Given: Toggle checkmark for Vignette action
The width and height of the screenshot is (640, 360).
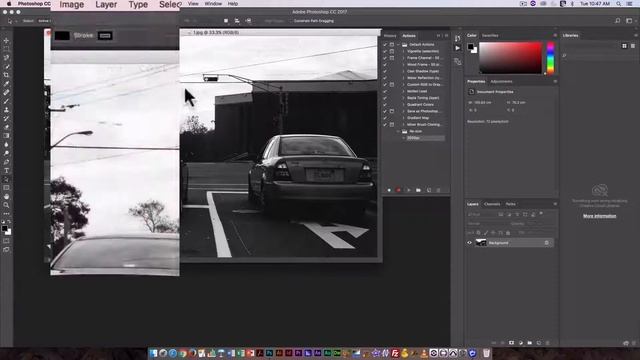Looking at the screenshot, I should [x=385, y=51].
